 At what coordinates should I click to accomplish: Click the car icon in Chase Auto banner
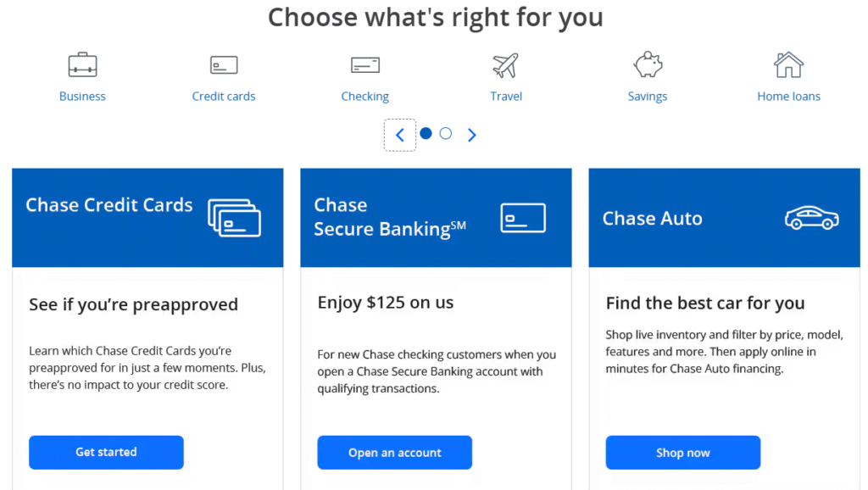811,218
